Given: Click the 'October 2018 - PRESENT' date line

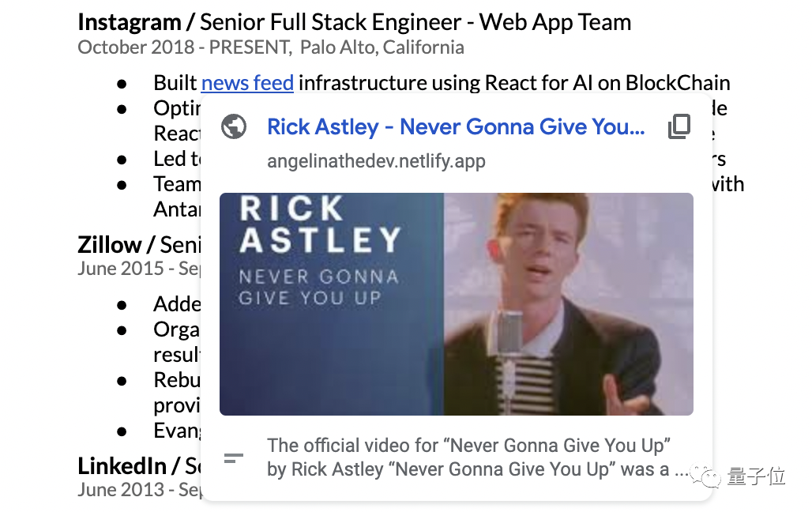Looking at the screenshot, I should tap(183, 47).
